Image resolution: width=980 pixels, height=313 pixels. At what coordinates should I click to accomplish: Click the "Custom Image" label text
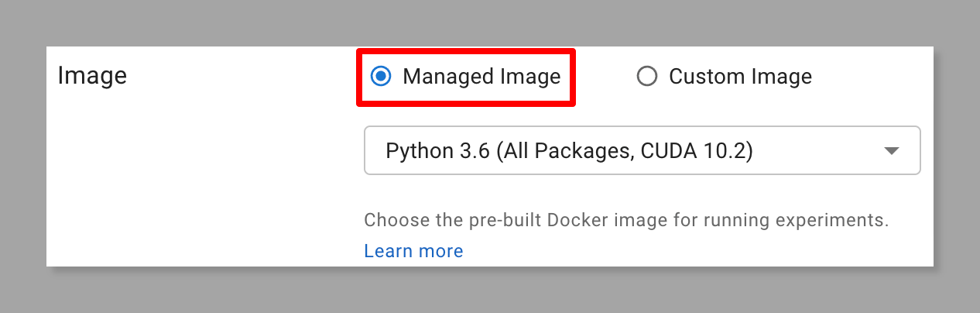(x=740, y=77)
